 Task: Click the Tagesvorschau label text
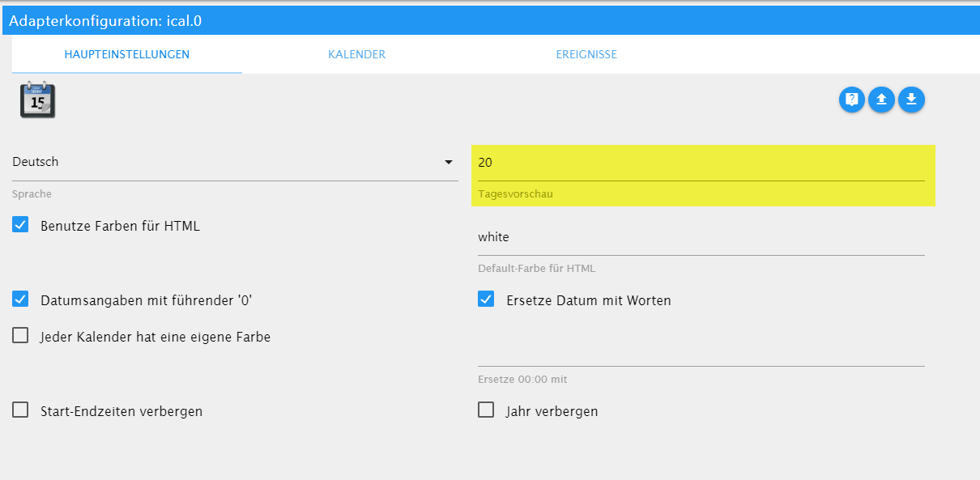click(515, 194)
